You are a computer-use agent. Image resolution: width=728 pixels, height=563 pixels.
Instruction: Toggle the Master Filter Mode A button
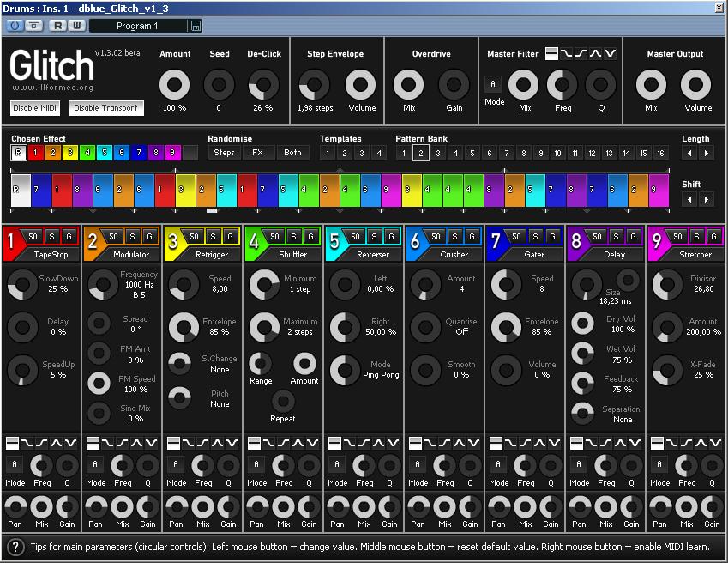click(493, 84)
